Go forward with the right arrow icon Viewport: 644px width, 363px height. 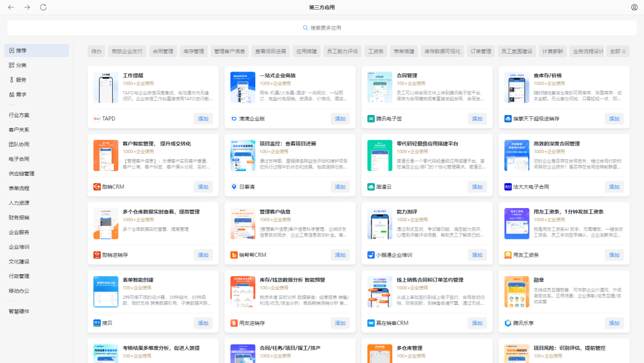(27, 7)
